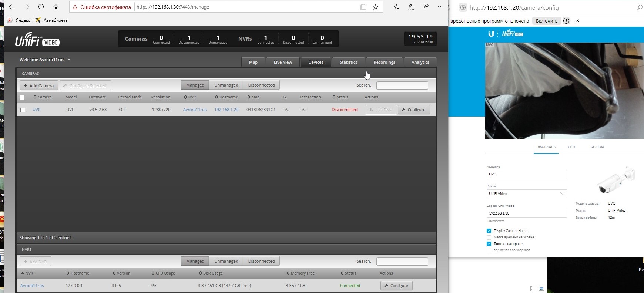This screenshot has height=293, width=644.
Task: Click Ubiquiti U logo in camera page
Action: point(491,34)
